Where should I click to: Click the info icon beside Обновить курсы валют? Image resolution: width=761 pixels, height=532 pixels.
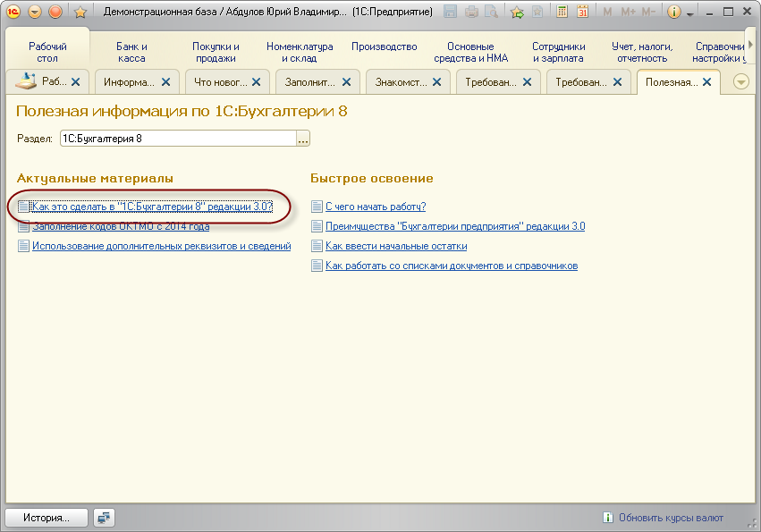coord(607,518)
